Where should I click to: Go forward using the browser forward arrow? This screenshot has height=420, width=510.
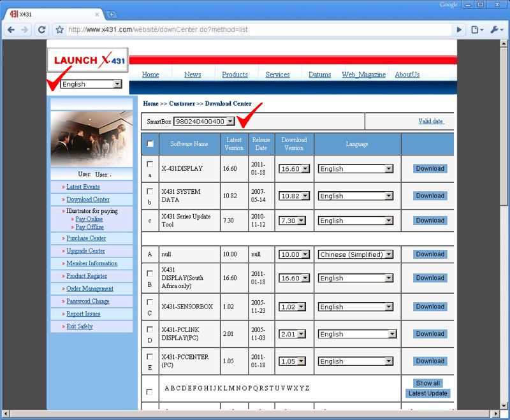25,30
